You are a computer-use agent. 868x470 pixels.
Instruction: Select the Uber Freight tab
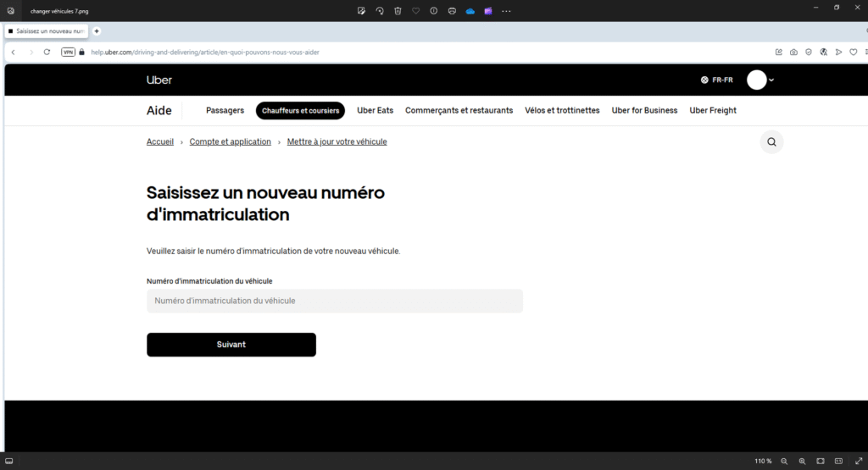712,111
